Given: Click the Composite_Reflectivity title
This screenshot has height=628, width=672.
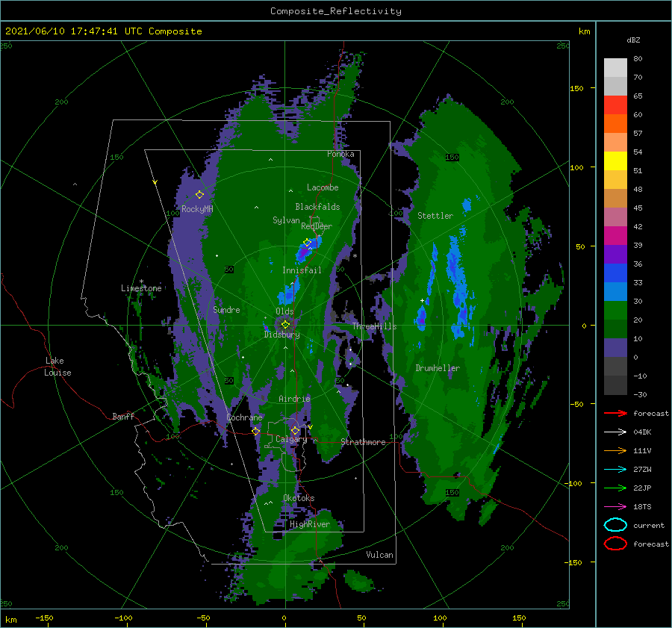Looking at the screenshot, I should point(336,11).
